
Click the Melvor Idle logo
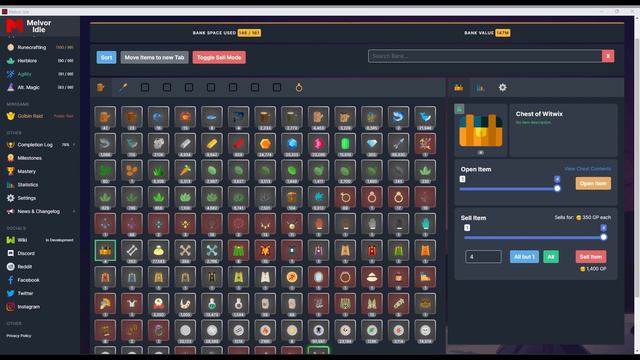[x=29, y=26]
